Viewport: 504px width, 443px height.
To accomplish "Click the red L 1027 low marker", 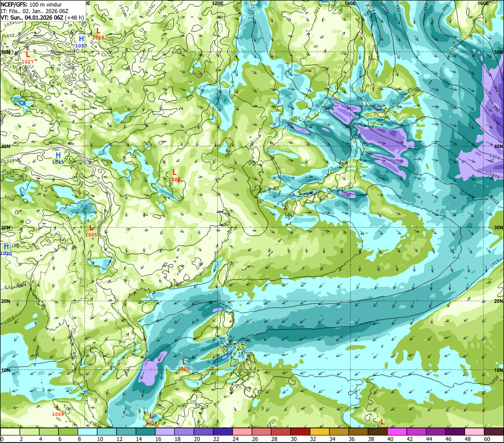I will click(x=28, y=58).
